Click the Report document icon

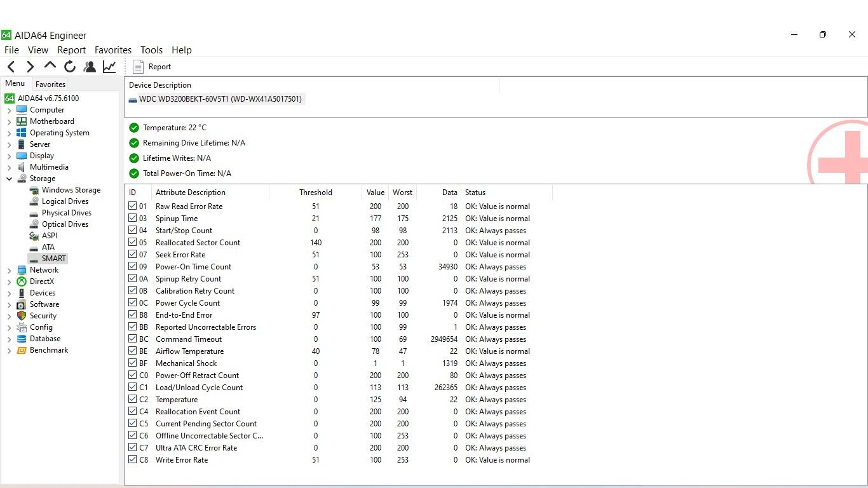coord(138,67)
